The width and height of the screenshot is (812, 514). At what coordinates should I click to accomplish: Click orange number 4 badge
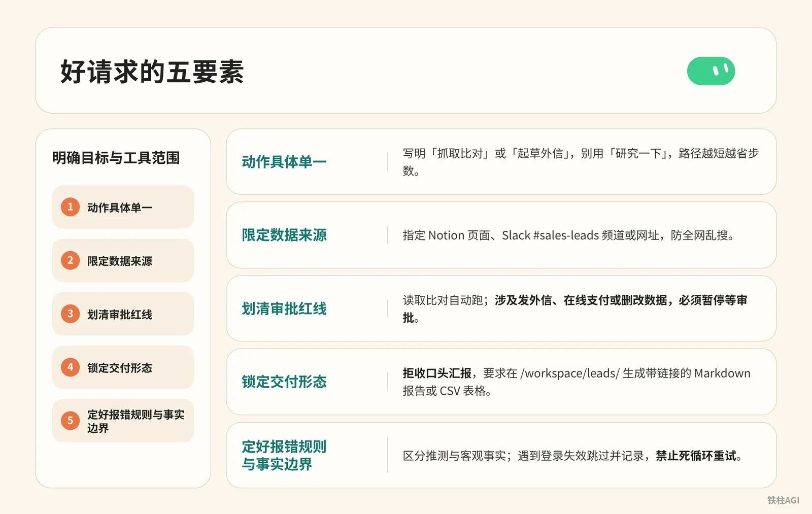coord(70,367)
